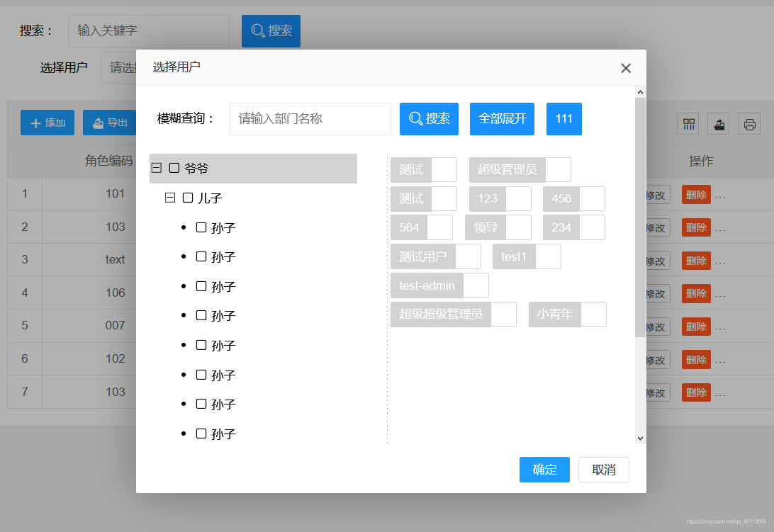Click the 操作 column header
The width and height of the screenshot is (774, 532).
click(701, 161)
